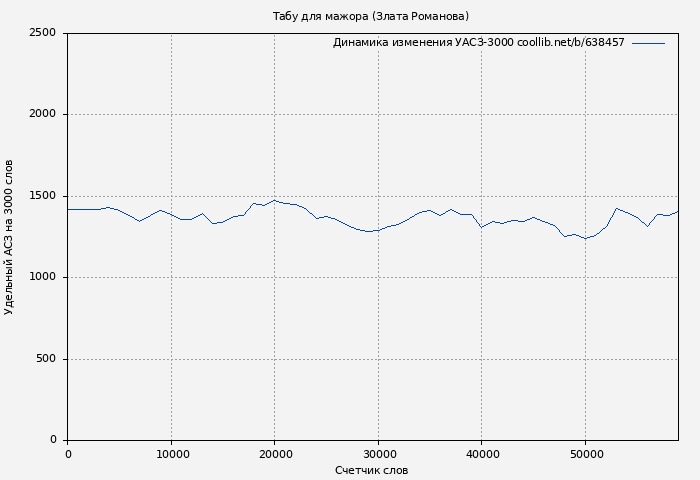Click the chart title "Табу для мажора"
The width and height of the screenshot is (700, 480).
coord(370,16)
